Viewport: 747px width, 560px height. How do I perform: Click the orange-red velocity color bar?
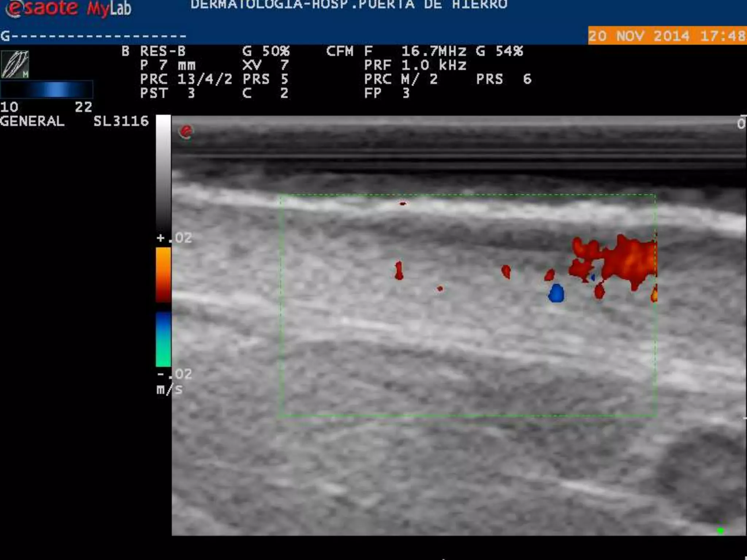pyautogui.click(x=163, y=275)
